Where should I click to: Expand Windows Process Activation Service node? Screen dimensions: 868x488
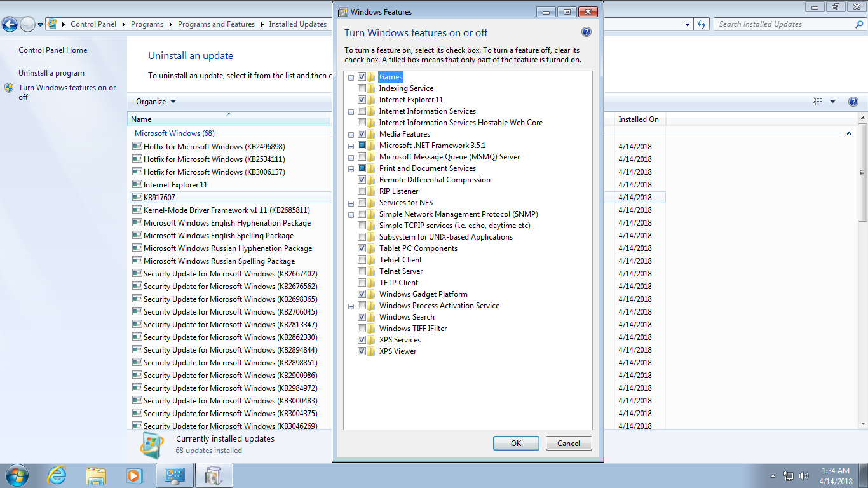click(x=351, y=306)
